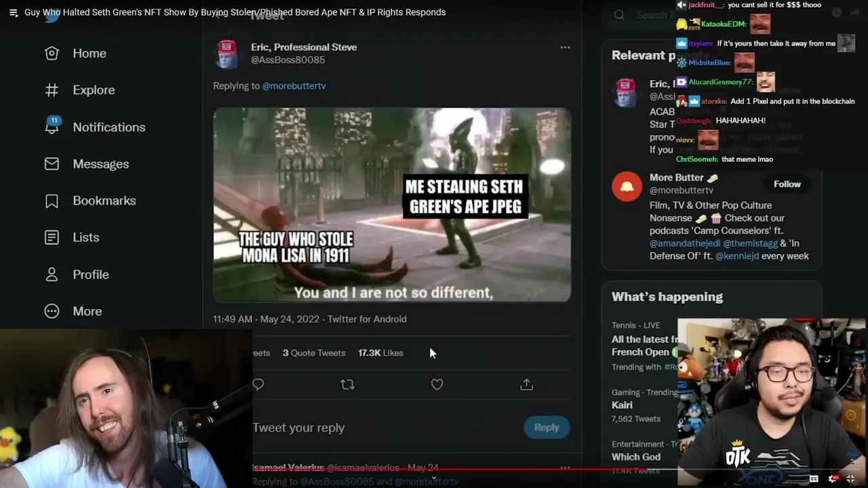Open the Bookmarks ribbon icon
This screenshot has height=488, width=868.
tap(52, 201)
